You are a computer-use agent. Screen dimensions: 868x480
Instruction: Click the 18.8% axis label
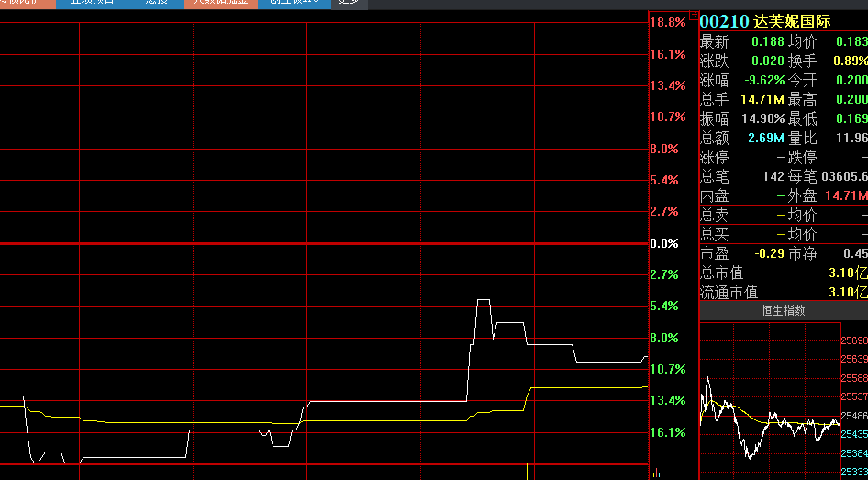(668, 22)
